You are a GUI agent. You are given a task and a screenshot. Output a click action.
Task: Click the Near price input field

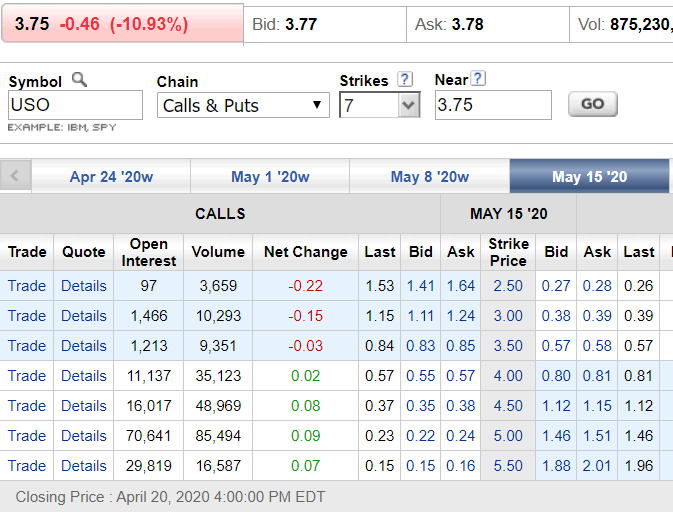(x=492, y=105)
